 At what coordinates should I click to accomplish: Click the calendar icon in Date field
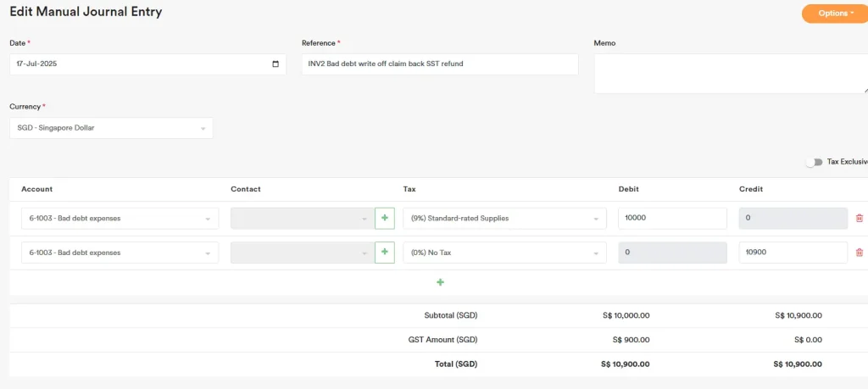275,64
